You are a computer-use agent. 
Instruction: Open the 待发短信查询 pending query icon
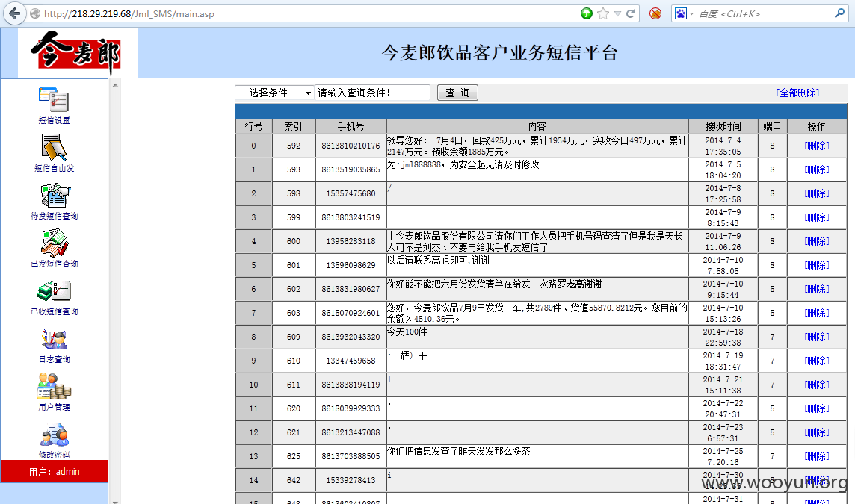pyautogui.click(x=55, y=196)
